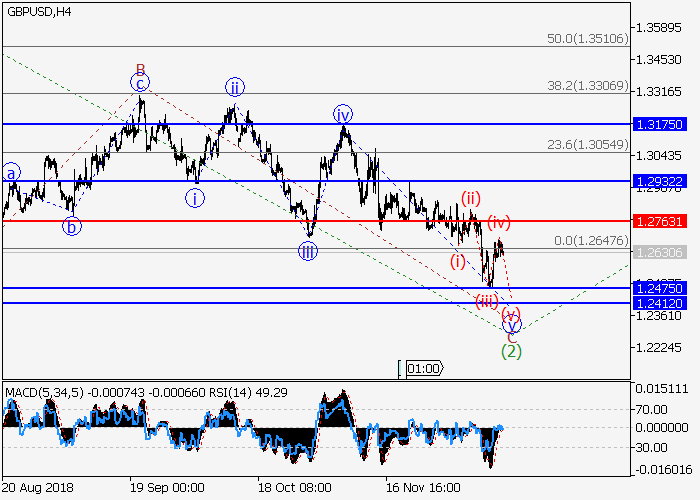The image size is (700, 500).
Task: Select the blue 1.29322 price level tag
Action: [x=658, y=181]
